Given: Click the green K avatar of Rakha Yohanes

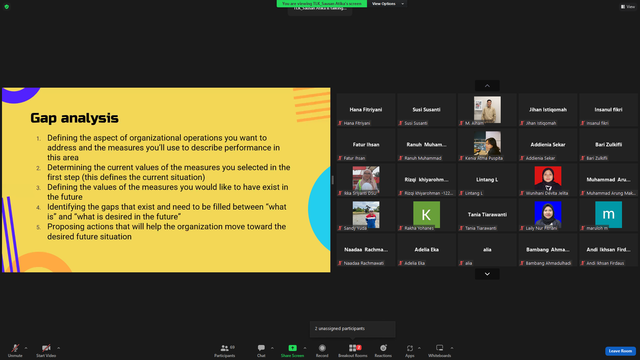Looking at the screenshot, I should 426,214.
